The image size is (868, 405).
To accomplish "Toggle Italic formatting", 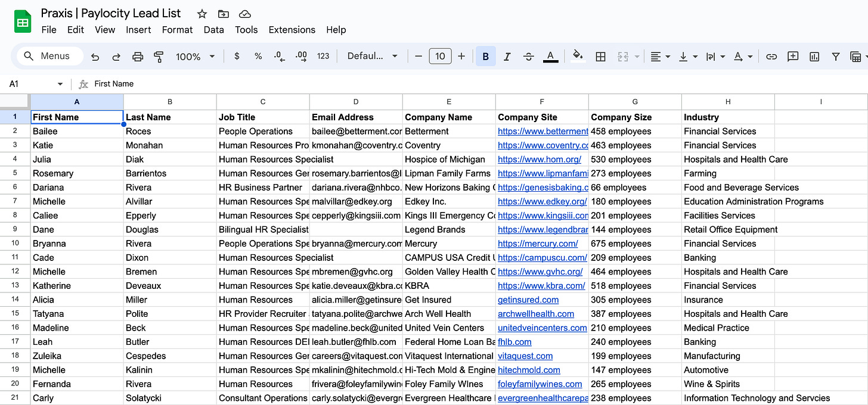I will point(507,57).
